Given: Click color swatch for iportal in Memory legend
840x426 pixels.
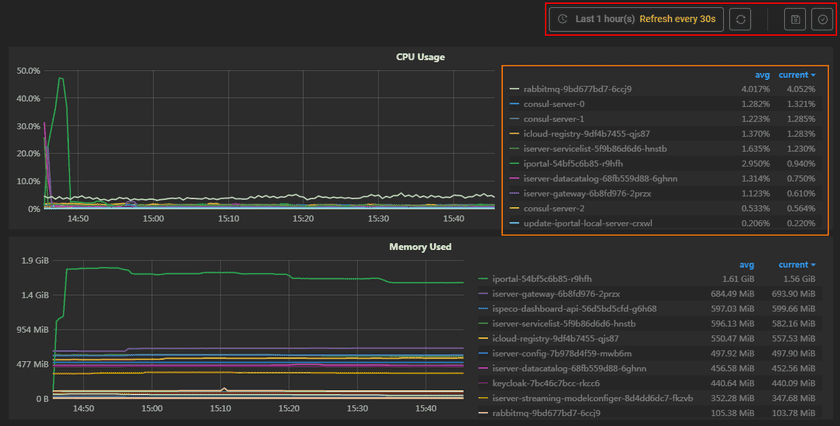Looking at the screenshot, I should click(484, 279).
